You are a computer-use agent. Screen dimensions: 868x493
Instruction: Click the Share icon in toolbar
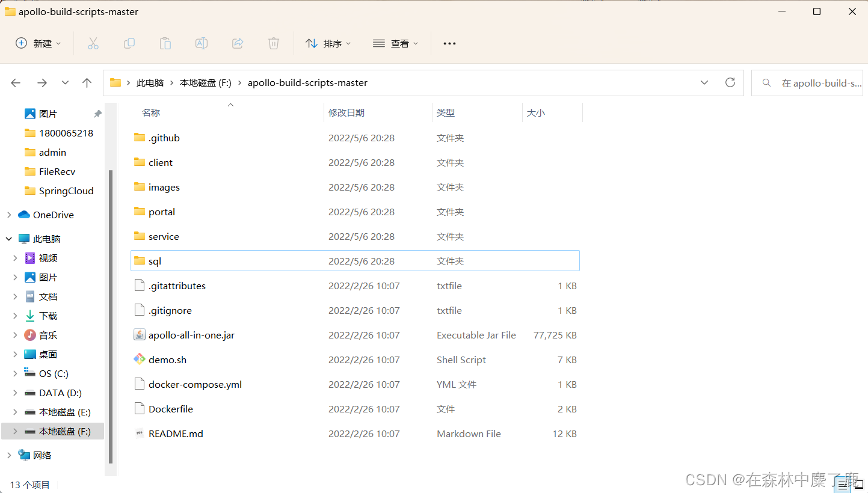tap(238, 43)
